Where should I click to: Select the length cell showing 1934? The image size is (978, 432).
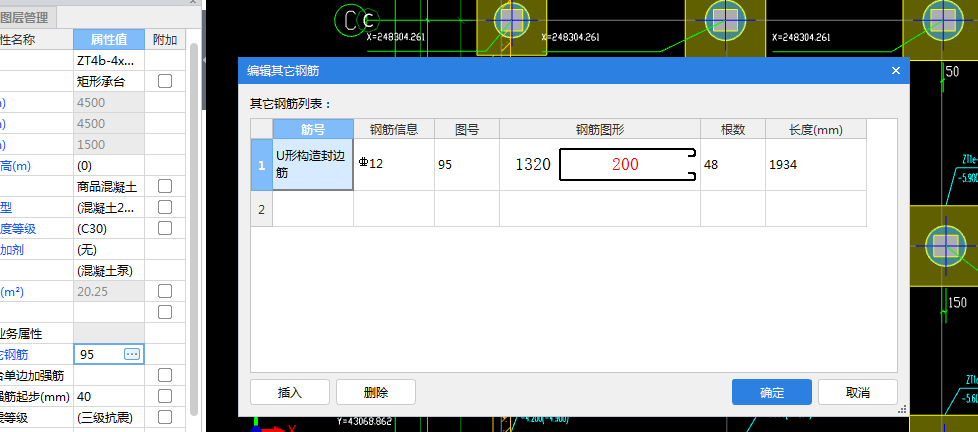(816, 165)
